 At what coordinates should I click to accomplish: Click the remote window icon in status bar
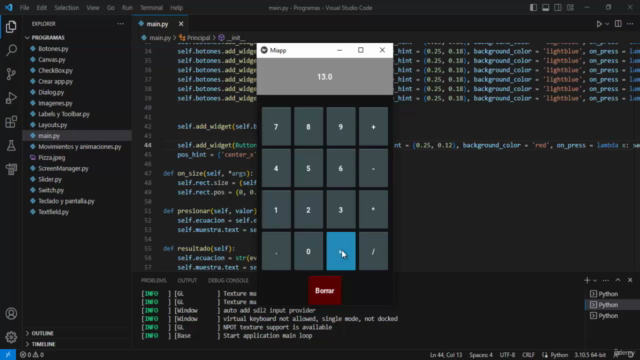[8, 355]
